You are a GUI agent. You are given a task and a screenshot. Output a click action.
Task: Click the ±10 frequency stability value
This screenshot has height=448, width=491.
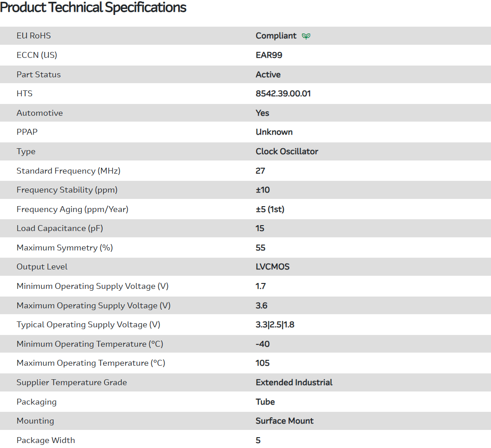[x=262, y=190]
